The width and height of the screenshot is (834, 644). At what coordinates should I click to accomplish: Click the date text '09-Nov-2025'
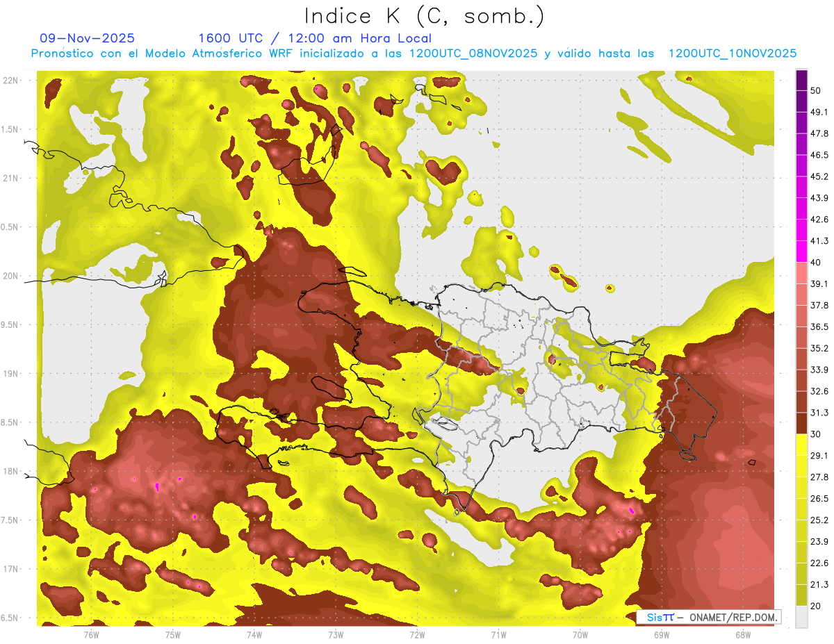87,38
